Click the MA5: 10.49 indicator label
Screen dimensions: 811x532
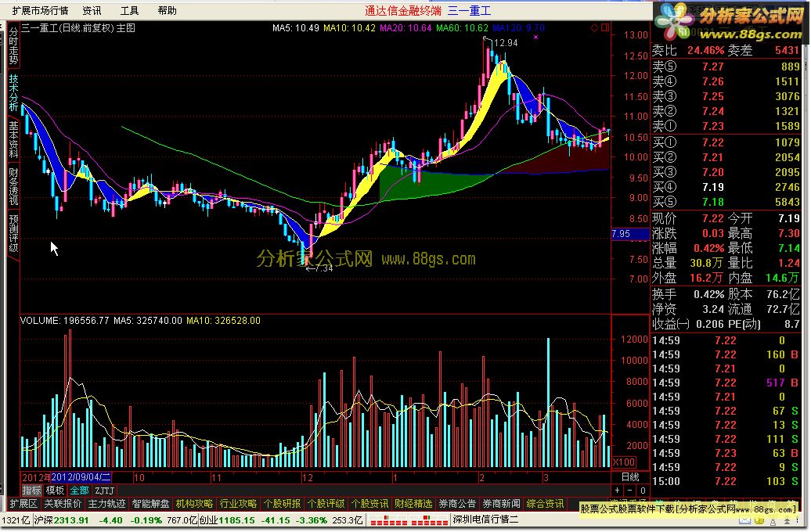(296, 28)
